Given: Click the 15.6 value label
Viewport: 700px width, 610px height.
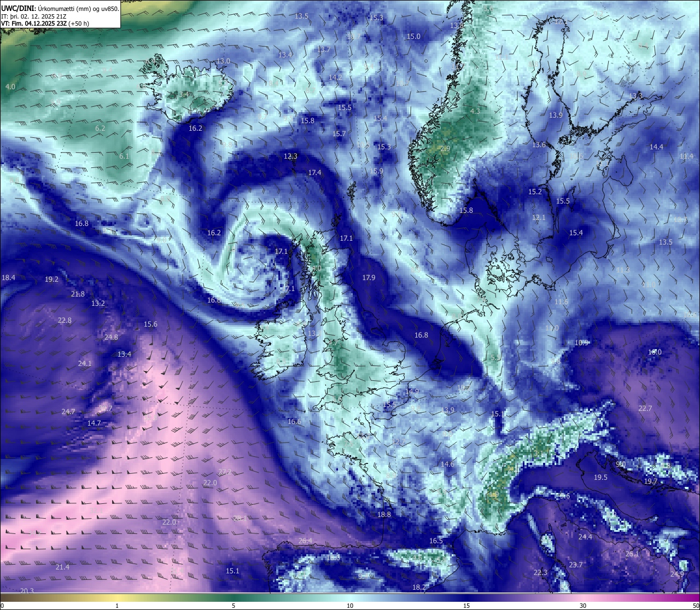Looking at the screenshot, I should pos(150,324).
